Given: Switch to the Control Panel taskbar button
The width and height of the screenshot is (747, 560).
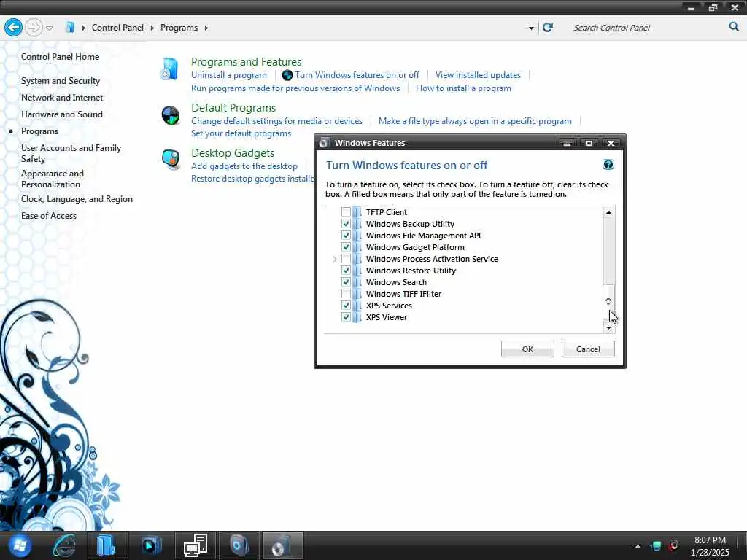Looking at the screenshot, I should point(239,545).
